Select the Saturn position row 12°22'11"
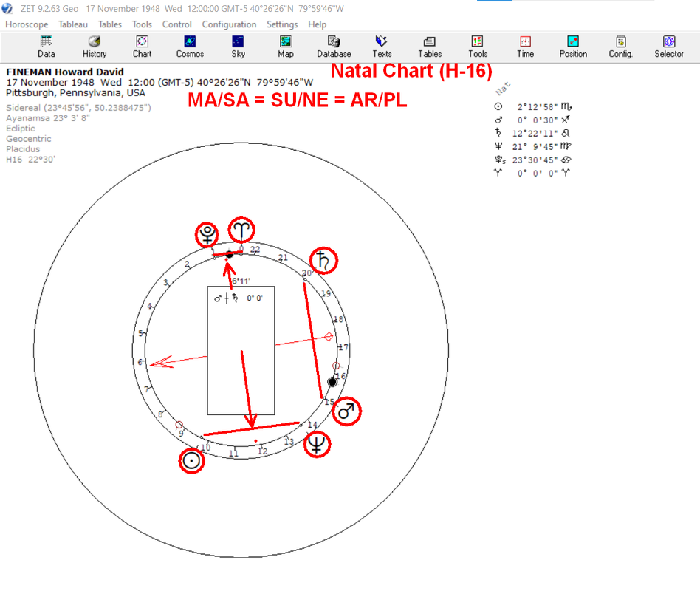This screenshot has width=700, height=591. tap(532, 133)
